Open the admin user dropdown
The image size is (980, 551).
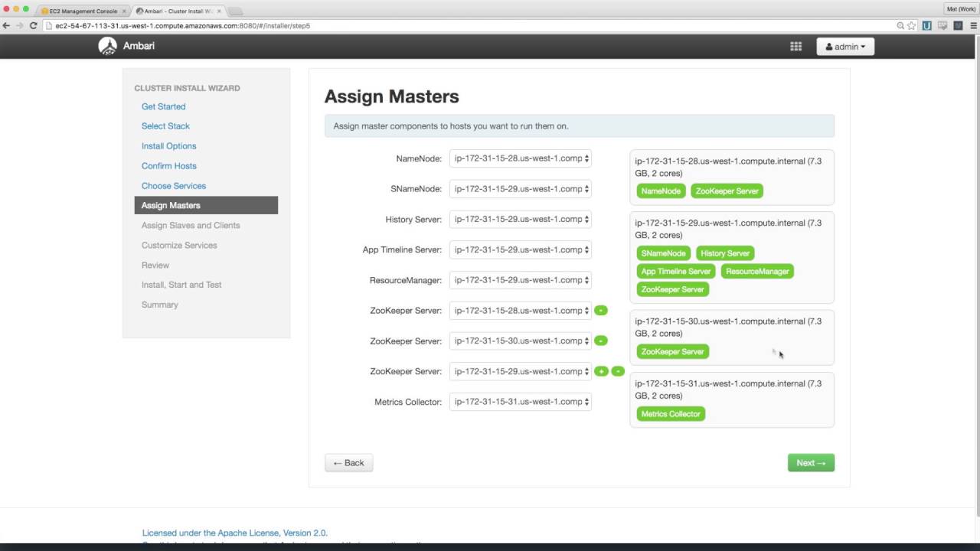click(x=845, y=47)
